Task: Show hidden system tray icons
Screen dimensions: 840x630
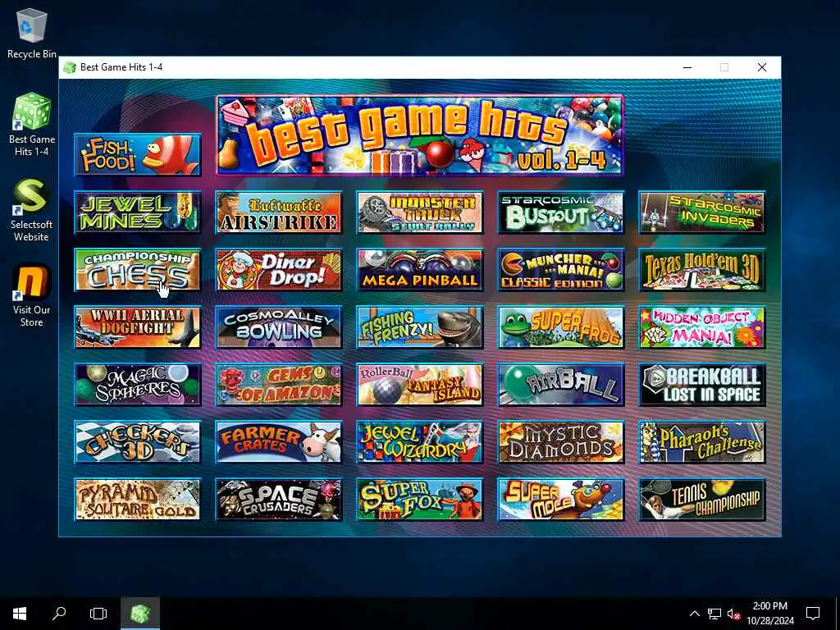Action: (694, 614)
